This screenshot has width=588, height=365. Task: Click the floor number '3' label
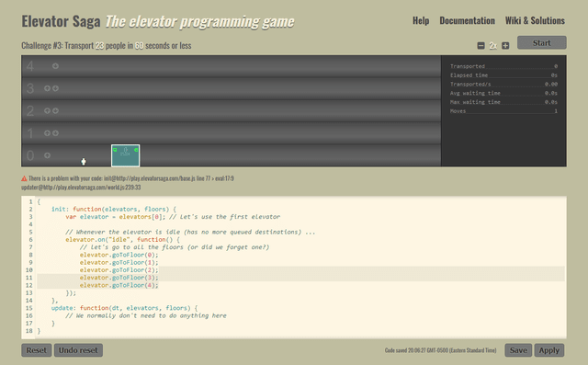point(30,88)
